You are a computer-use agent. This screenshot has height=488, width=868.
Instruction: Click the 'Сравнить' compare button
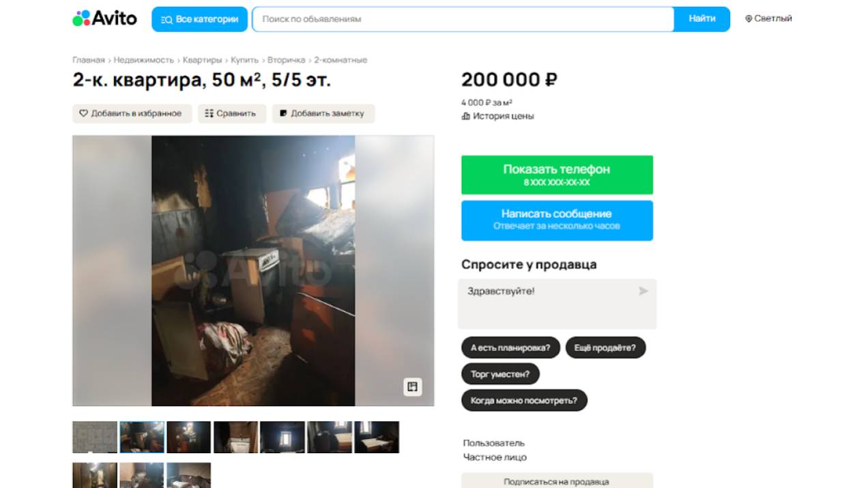230,113
